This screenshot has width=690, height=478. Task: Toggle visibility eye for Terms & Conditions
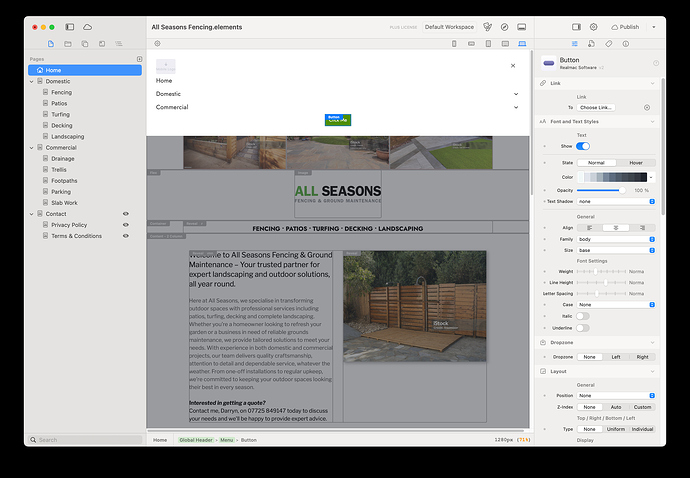pos(126,236)
